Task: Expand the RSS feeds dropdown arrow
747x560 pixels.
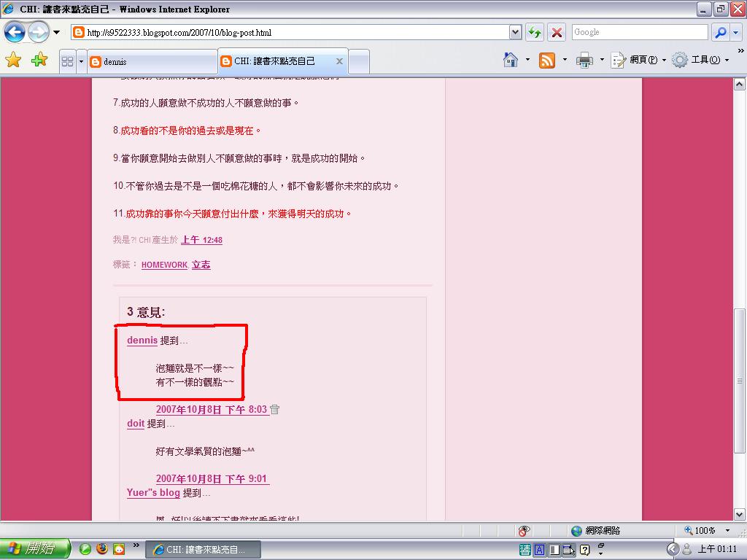Action: (565, 60)
